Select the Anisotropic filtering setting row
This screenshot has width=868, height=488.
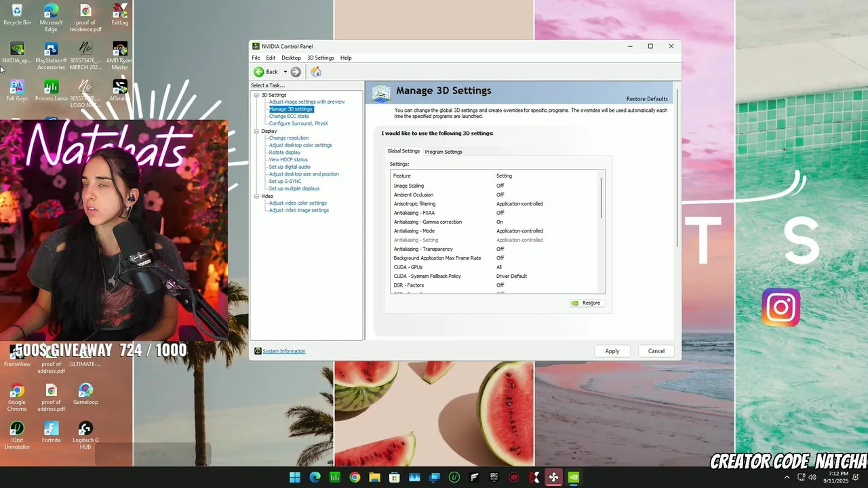[x=494, y=204]
